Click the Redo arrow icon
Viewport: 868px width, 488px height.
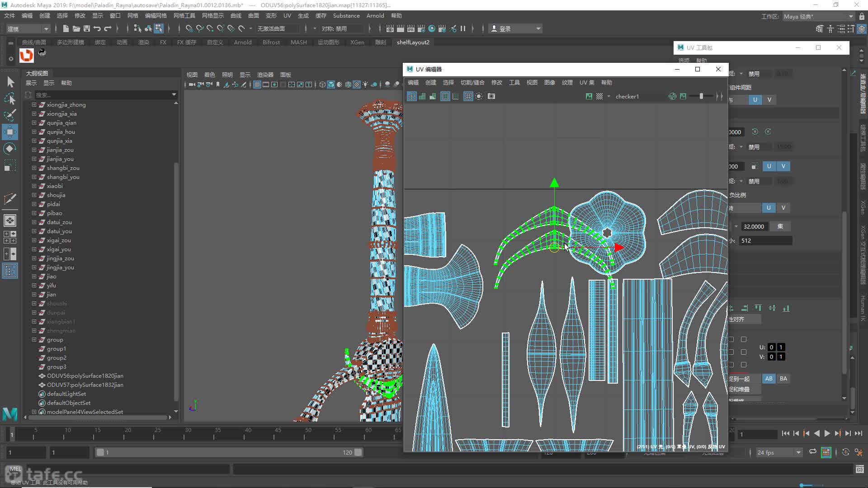coord(108,28)
